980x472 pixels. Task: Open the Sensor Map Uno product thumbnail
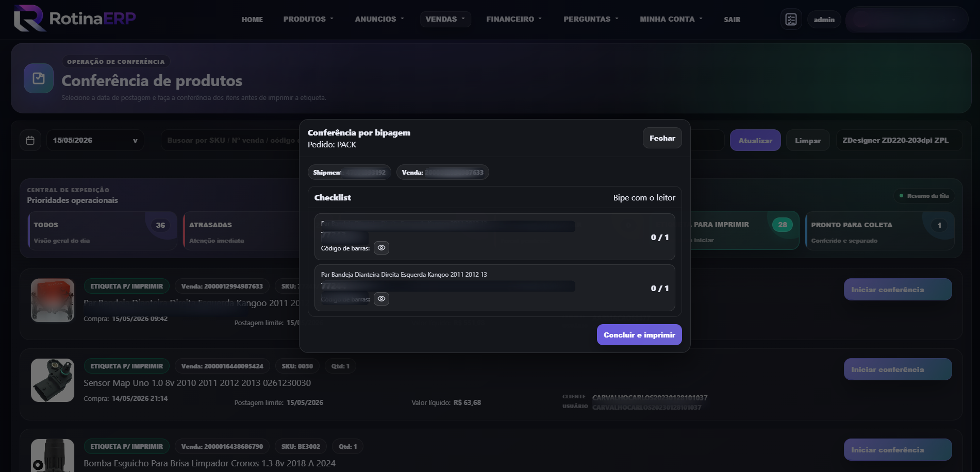coord(53,380)
